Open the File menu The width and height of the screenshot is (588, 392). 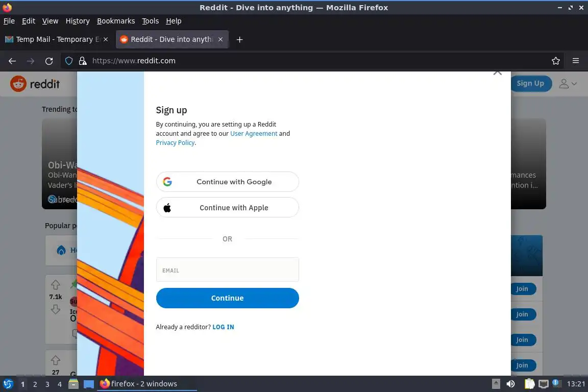9,21
